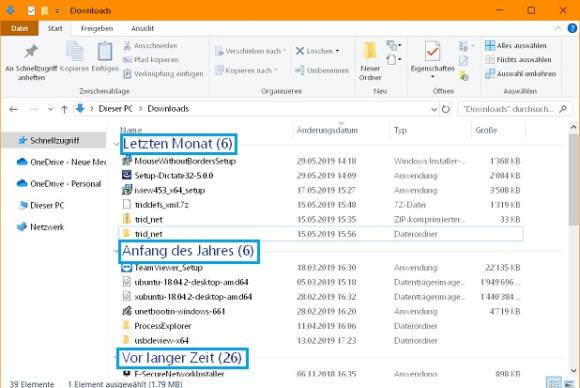Click Dieser PC in address bar
The height and width of the screenshot is (388, 580).
115,109
